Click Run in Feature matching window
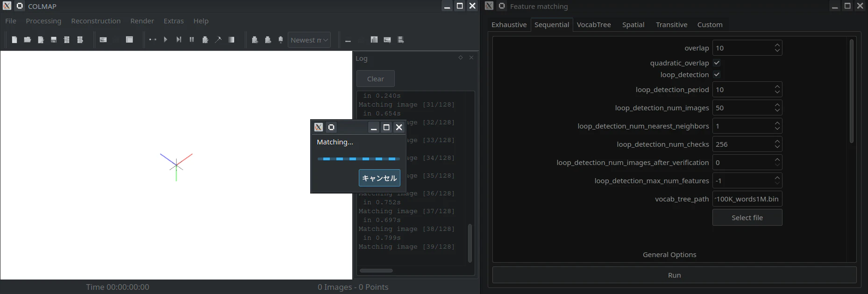Screen dimensions: 868x294 (x=674, y=275)
